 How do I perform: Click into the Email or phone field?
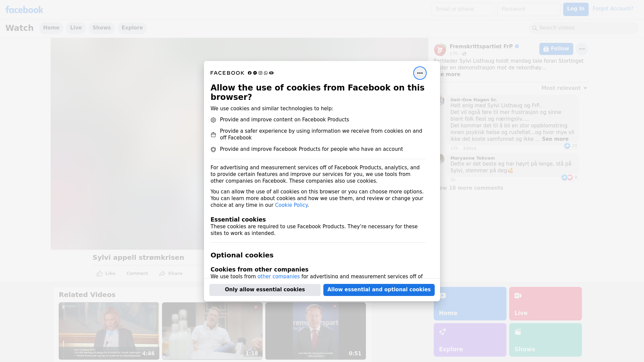click(x=463, y=9)
